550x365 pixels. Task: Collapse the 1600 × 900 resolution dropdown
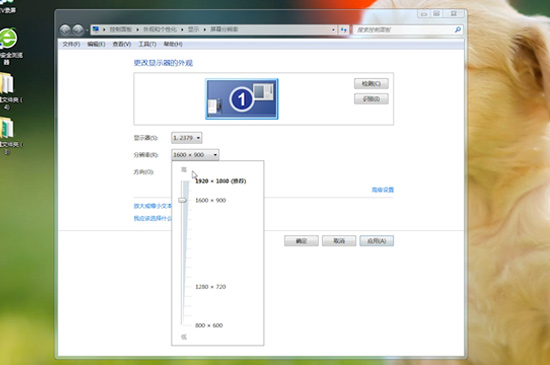(195, 155)
